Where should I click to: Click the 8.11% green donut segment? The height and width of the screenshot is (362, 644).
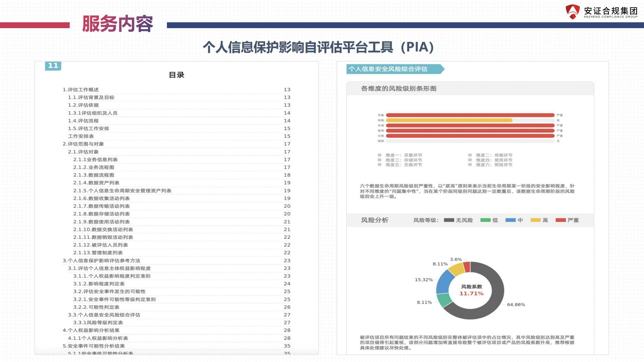[x=445, y=300]
